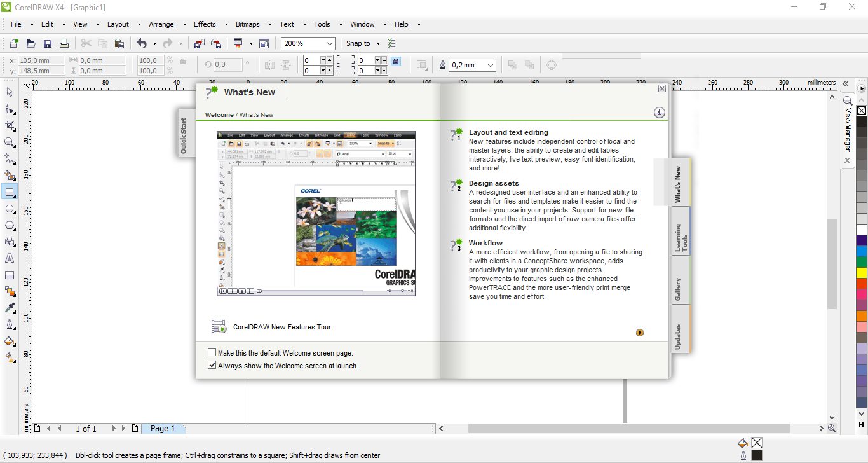Choose the Text tool
This screenshot has height=463, width=868.
(10, 258)
